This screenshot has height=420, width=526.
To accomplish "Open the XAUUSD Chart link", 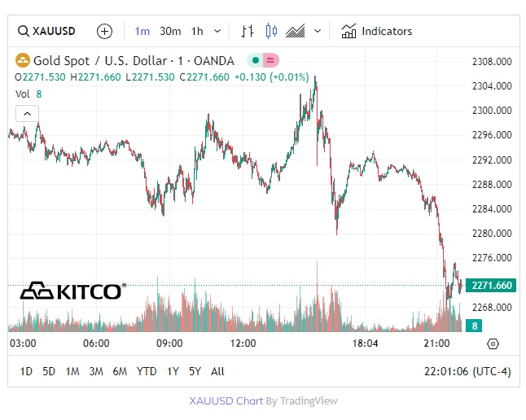I will (x=226, y=401).
